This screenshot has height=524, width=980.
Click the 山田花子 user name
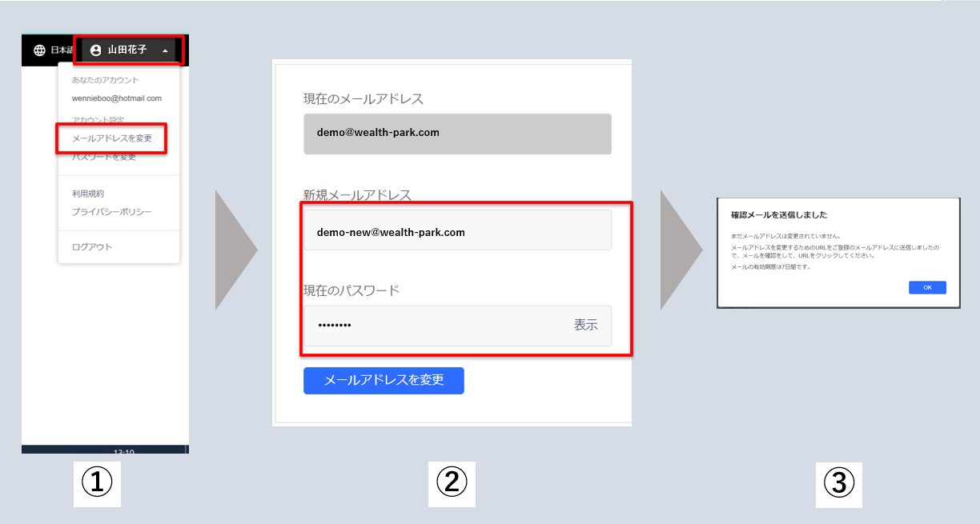click(x=127, y=50)
